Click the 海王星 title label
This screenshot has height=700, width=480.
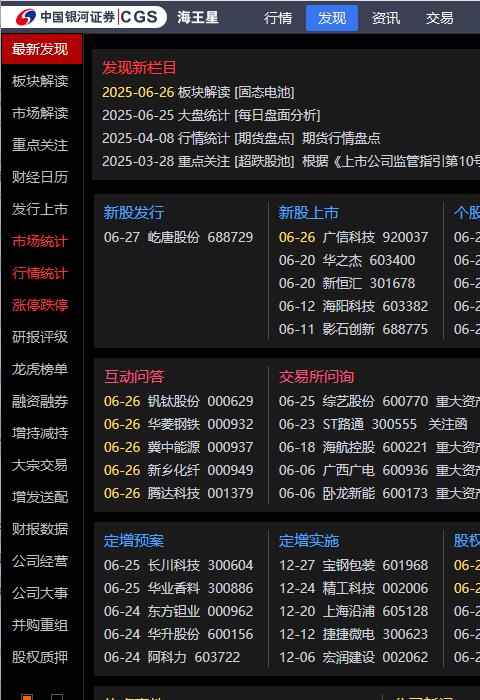click(198, 17)
